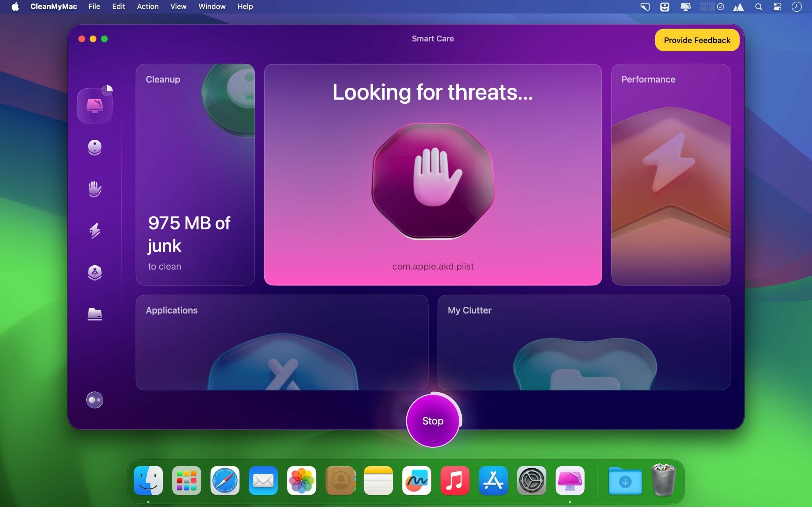Select the Cleanup sidebar icon
The height and width of the screenshot is (507, 812).
(x=95, y=148)
